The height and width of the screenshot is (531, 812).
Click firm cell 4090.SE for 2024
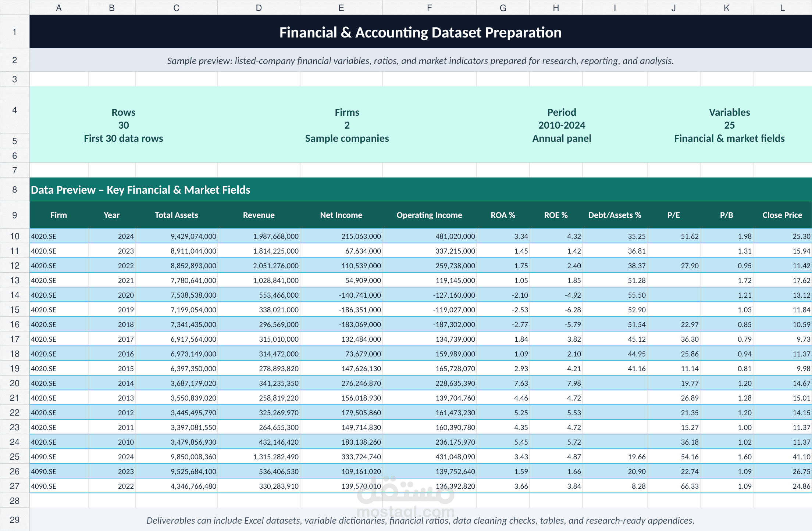click(59, 456)
